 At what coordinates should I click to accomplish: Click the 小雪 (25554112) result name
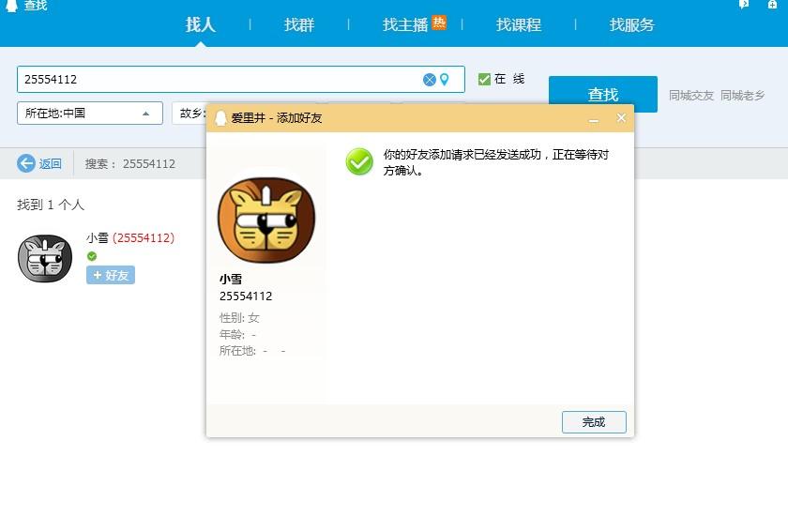[x=130, y=237]
